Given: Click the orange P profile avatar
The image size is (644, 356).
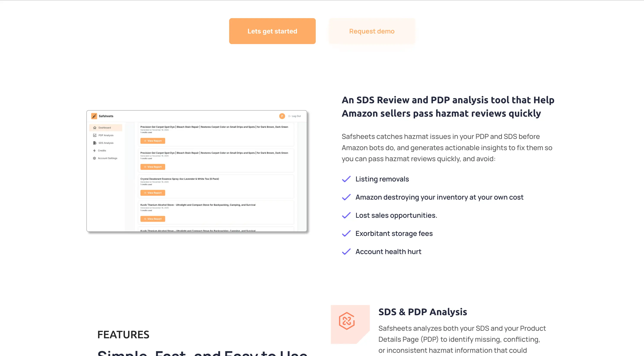Looking at the screenshot, I should [282, 116].
